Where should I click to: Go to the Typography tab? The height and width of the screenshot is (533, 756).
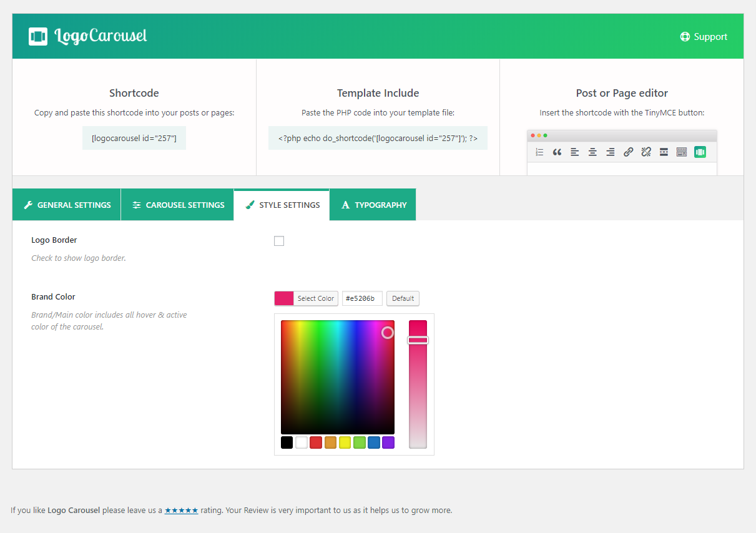[x=373, y=205]
